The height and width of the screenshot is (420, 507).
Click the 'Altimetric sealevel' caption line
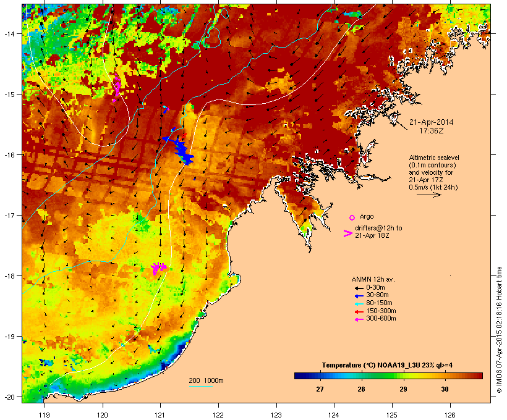(x=434, y=157)
